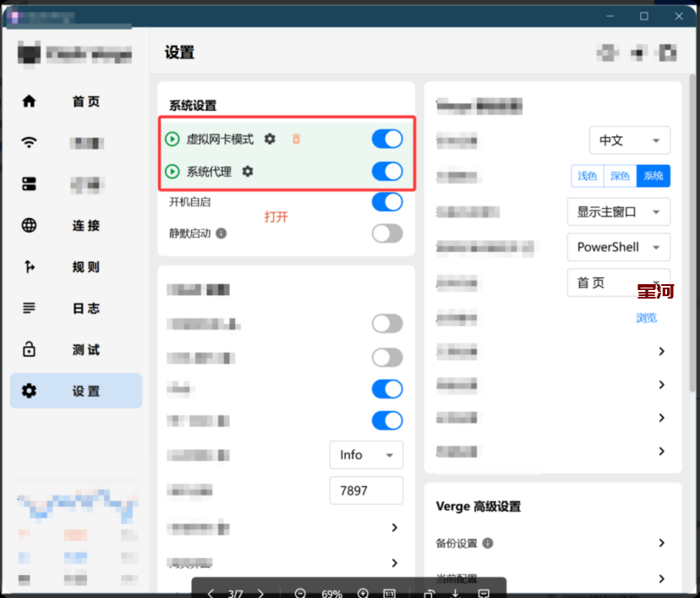The width and height of the screenshot is (700, 598).
Task: Click the info icon beside 静默启动
Action: click(221, 233)
